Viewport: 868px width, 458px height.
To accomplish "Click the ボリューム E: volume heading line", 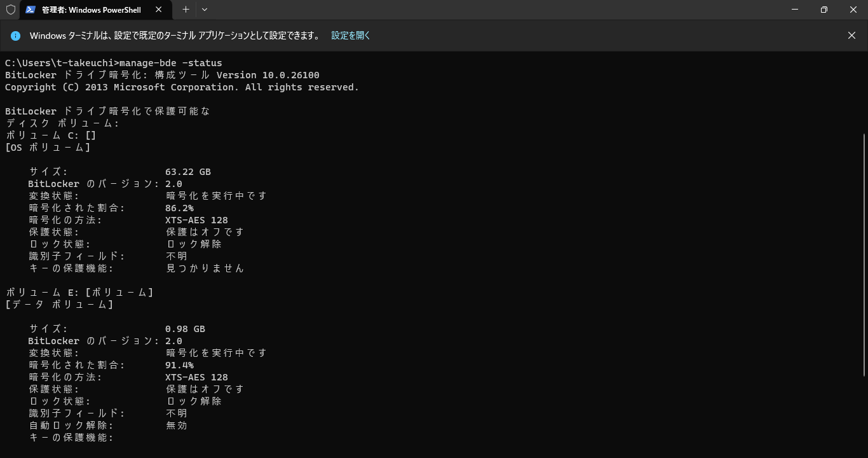I will pyautogui.click(x=79, y=293).
